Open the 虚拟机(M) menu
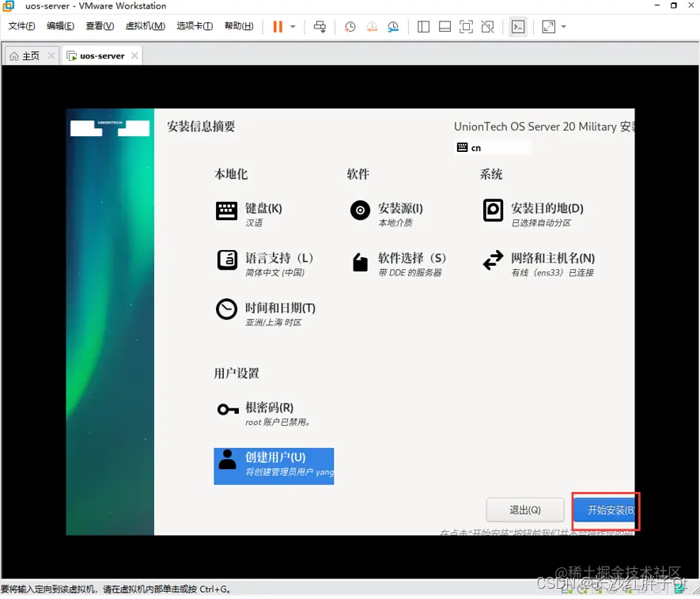This screenshot has height=599, width=700. [144, 25]
